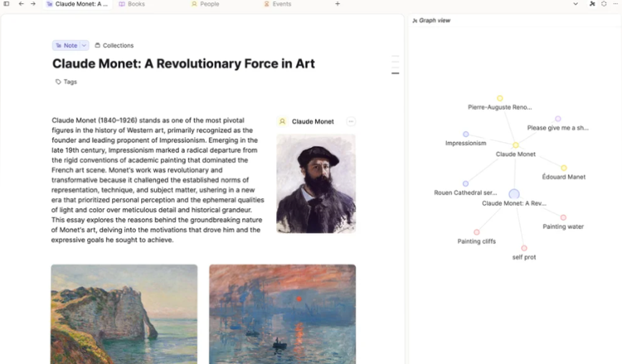622x364 pixels.
Task: Open Collections for this note
Action: pos(114,45)
